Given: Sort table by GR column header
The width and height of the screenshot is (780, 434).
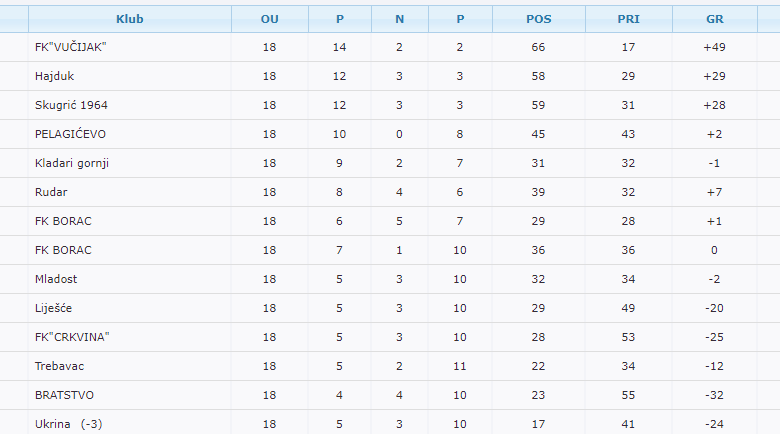Looking at the screenshot, I should [x=714, y=19].
